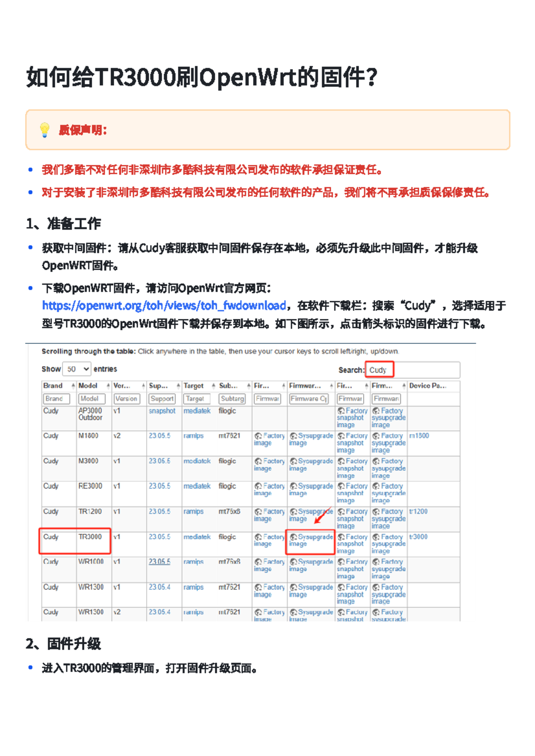The height and width of the screenshot is (756, 535).
Task: Click the heading 2、固件升级
Action: [63, 644]
